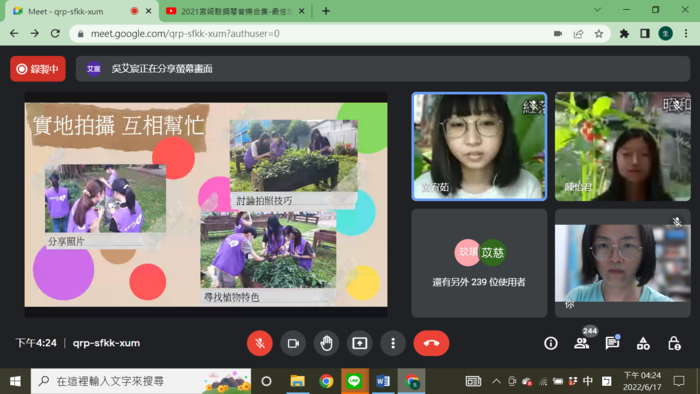The width and height of the screenshot is (700, 394).
Task: Open the chat panel icon
Action: (612, 343)
